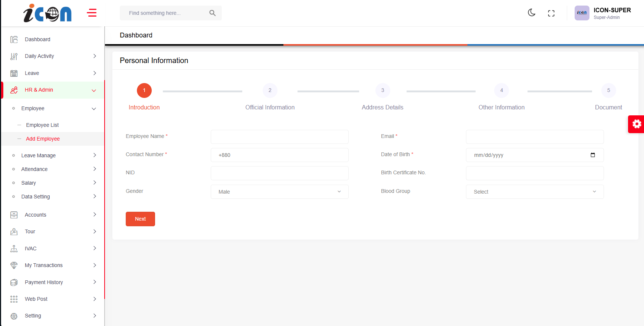Open the red gear settings panel
644x326 pixels.
pyautogui.click(x=637, y=124)
